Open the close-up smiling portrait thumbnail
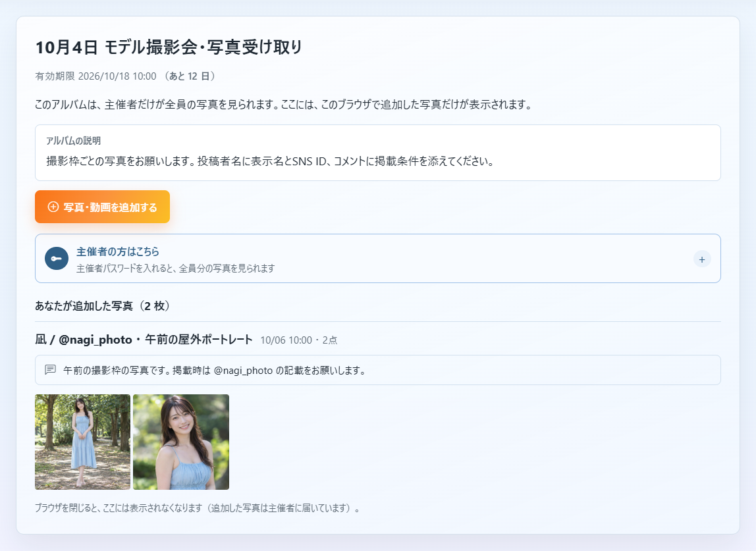756x551 pixels. click(181, 442)
